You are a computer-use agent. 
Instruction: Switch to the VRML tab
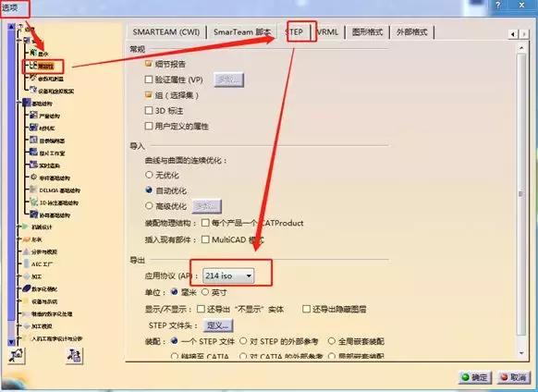click(327, 32)
